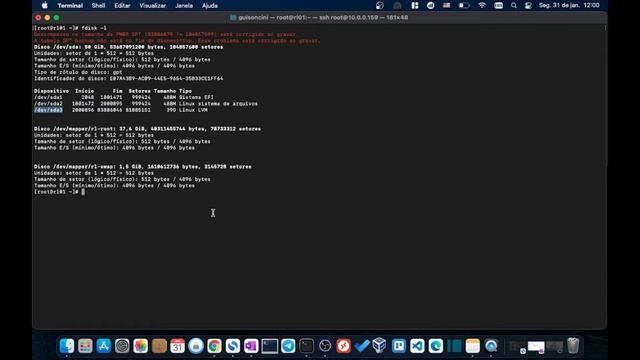The width and height of the screenshot is (640, 360).
Task: Open System Preferences gear in Dock
Action: [x=122, y=346]
